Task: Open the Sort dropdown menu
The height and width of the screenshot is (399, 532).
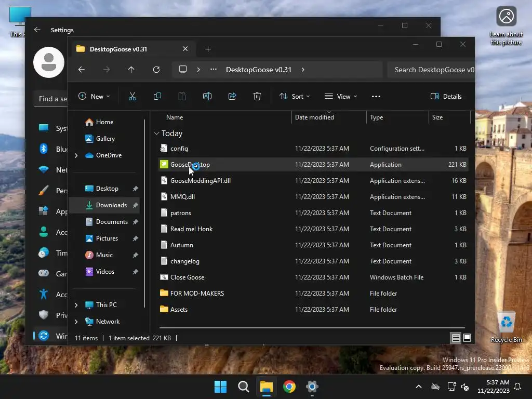Action: pyautogui.click(x=295, y=96)
